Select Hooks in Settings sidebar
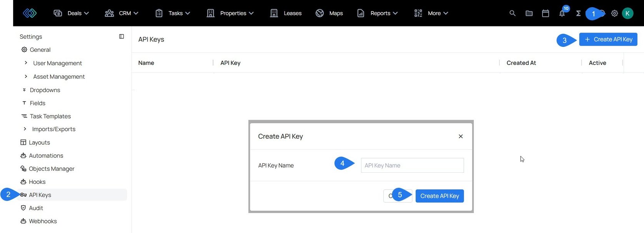Image resolution: width=644 pixels, height=233 pixels. [x=37, y=182]
